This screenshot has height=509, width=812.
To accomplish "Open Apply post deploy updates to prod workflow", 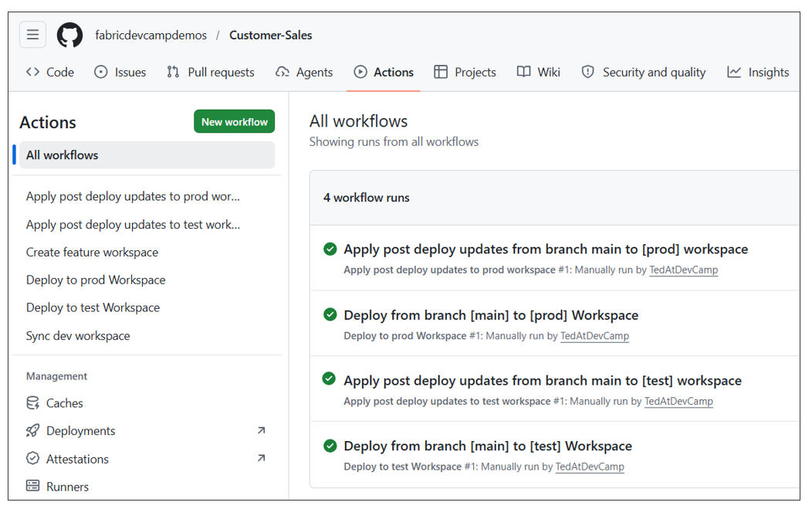I will (133, 196).
